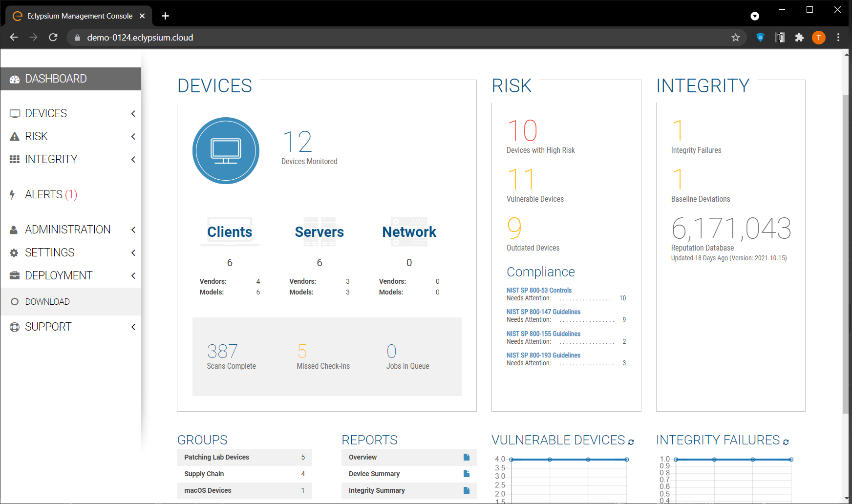Open the Clients device category
This screenshot has width=852, height=504.
(x=230, y=232)
